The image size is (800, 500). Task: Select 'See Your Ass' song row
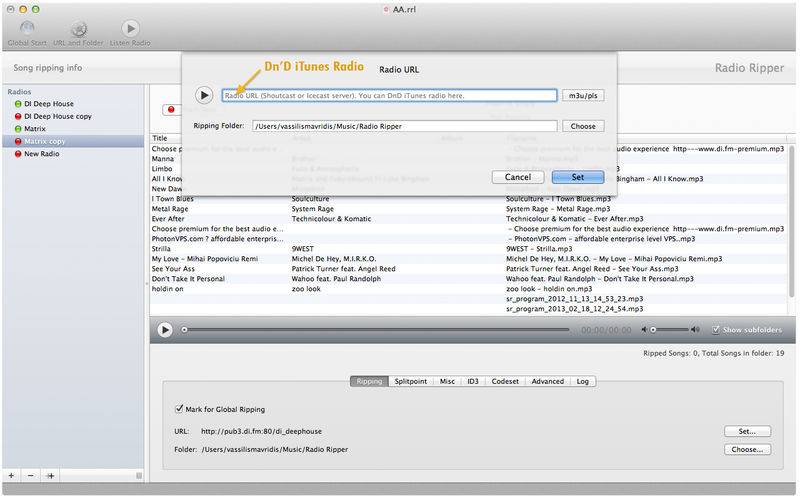(468, 269)
